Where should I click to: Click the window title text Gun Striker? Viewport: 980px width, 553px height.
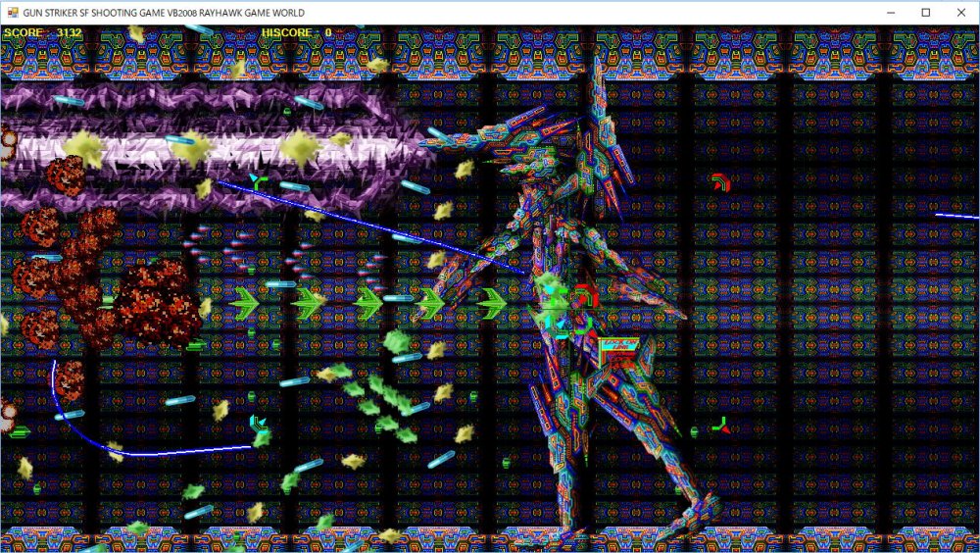164,13
